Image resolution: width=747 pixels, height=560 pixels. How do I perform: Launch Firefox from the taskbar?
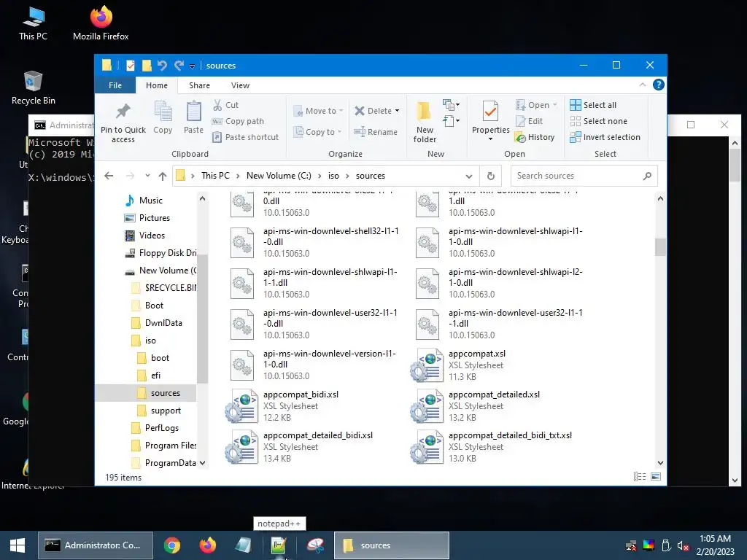(207, 545)
